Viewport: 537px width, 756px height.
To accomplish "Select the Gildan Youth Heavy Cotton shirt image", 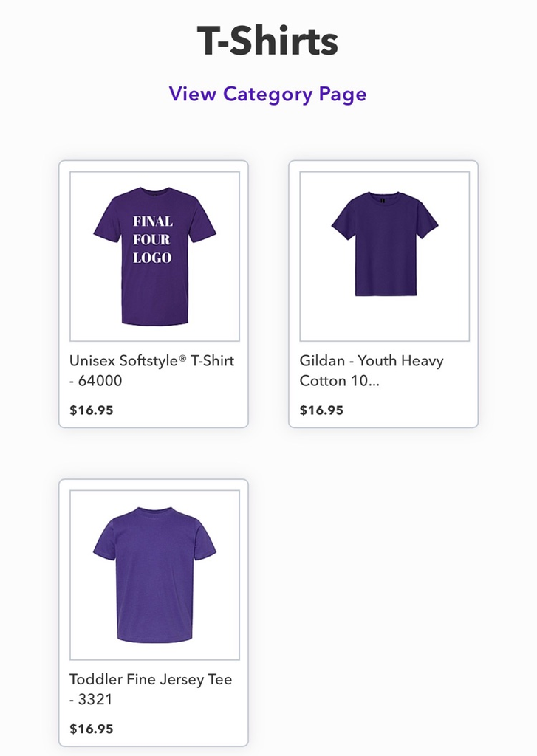I will (384, 256).
